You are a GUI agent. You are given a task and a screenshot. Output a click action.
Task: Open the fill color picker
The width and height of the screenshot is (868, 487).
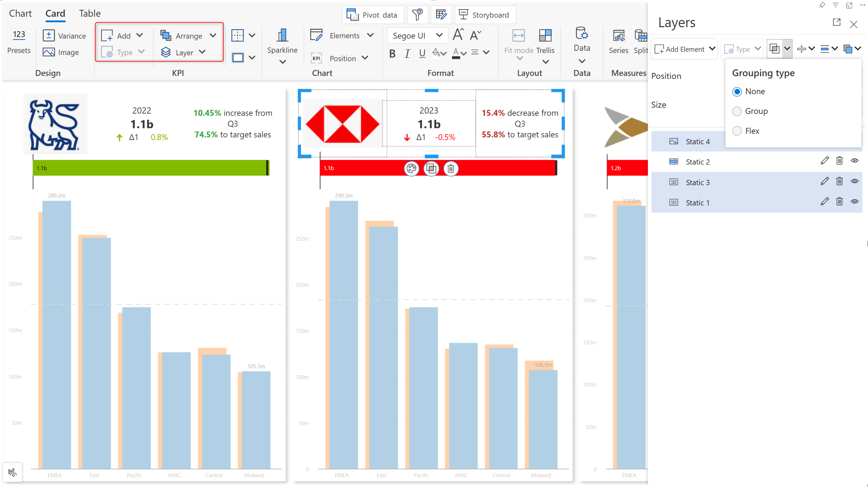click(439, 53)
